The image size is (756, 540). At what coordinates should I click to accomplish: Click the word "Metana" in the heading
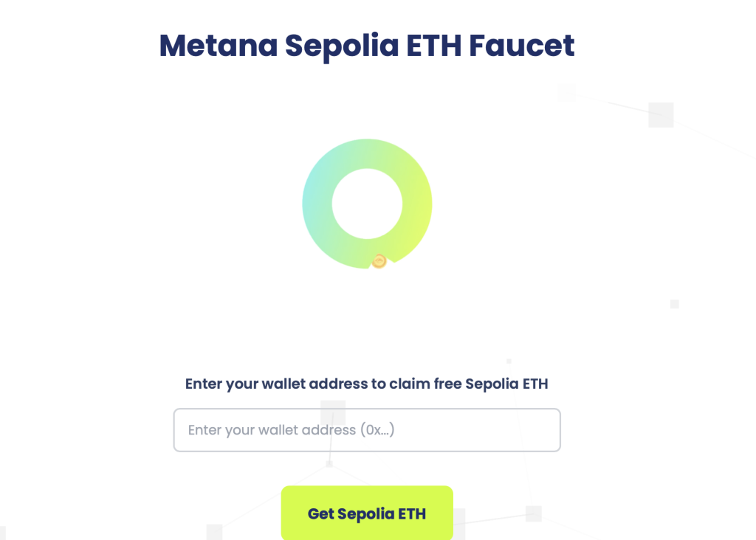[x=218, y=46]
